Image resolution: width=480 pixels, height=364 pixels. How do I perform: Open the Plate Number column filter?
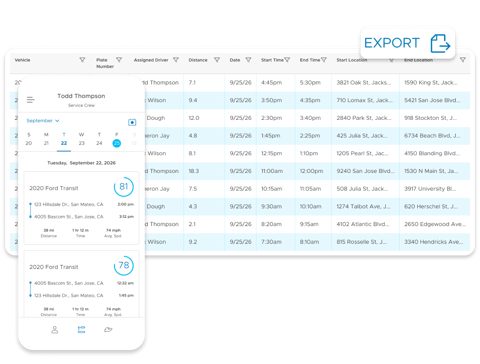click(119, 60)
